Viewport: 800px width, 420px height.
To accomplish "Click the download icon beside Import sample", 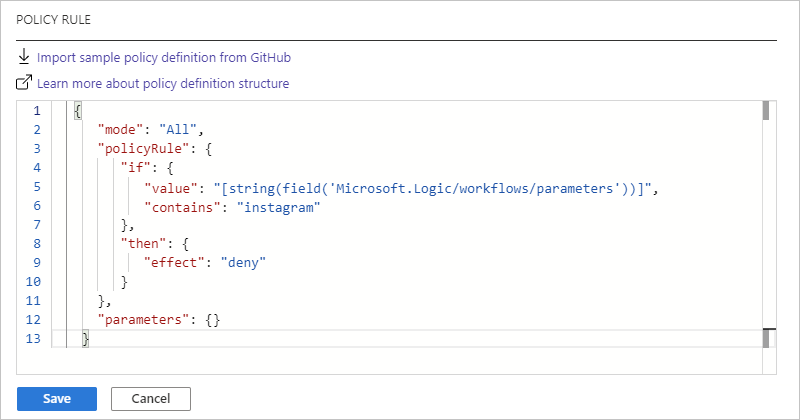I will pos(24,57).
